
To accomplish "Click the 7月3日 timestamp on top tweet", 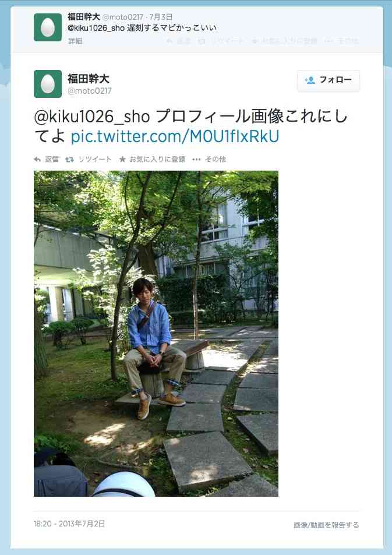I will pyautogui.click(x=161, y=17).
